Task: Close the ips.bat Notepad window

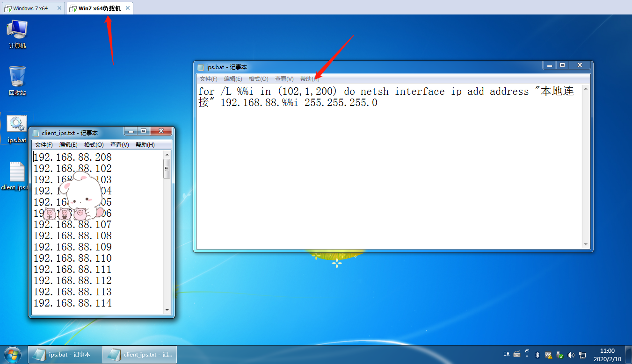Action: pyautogui.click(x=580, y=65)
